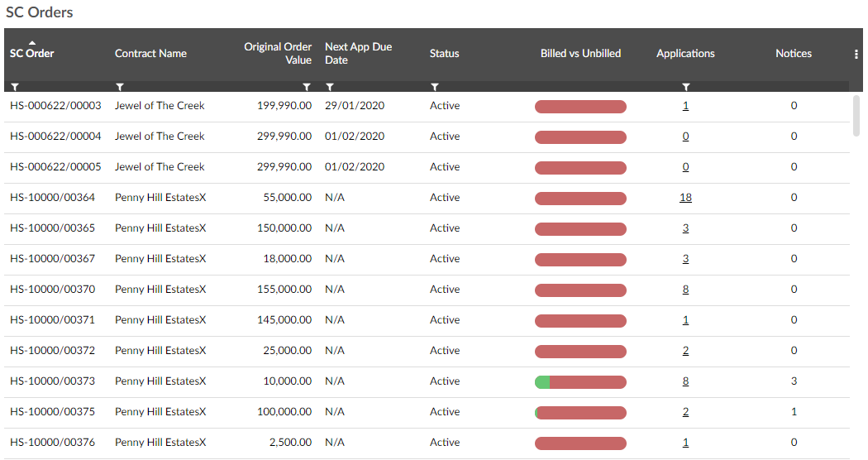Sort by Contract Name column header
This screenshot has height=460, width=868.
[x=150, y=54]
